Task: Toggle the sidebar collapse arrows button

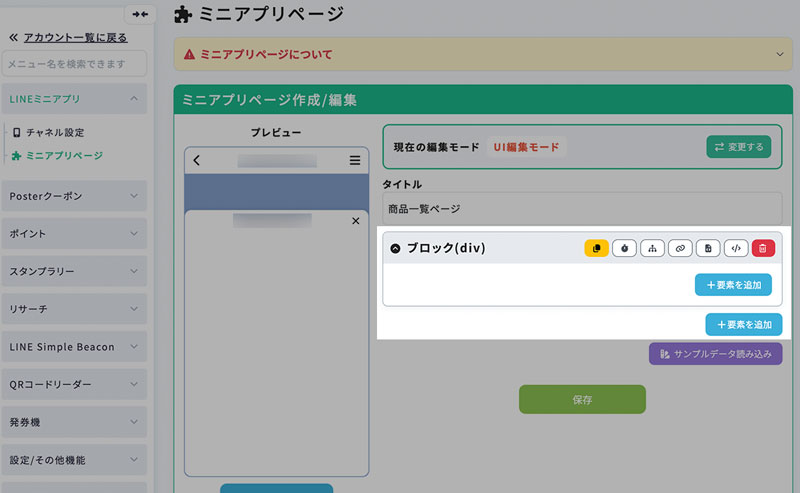Action: point(139,14)
